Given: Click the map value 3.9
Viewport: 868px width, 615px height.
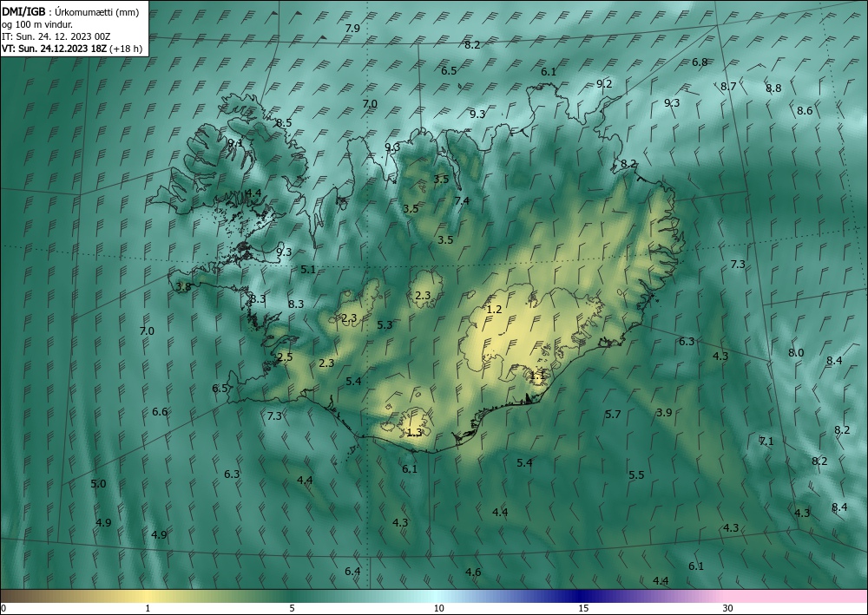Looking at the screenshot, I should pyautogui.click(x=664, y=412).
